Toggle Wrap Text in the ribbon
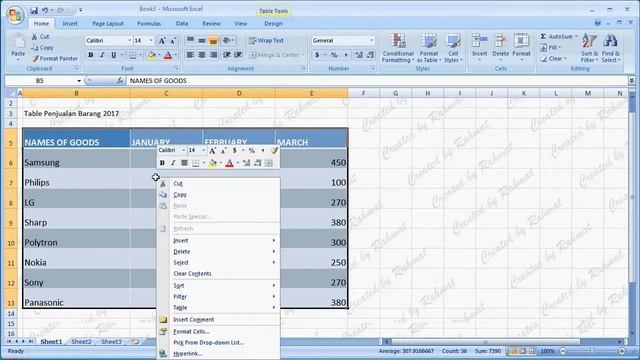The width and height of the screenshot is (640, 360). (266, 40)
